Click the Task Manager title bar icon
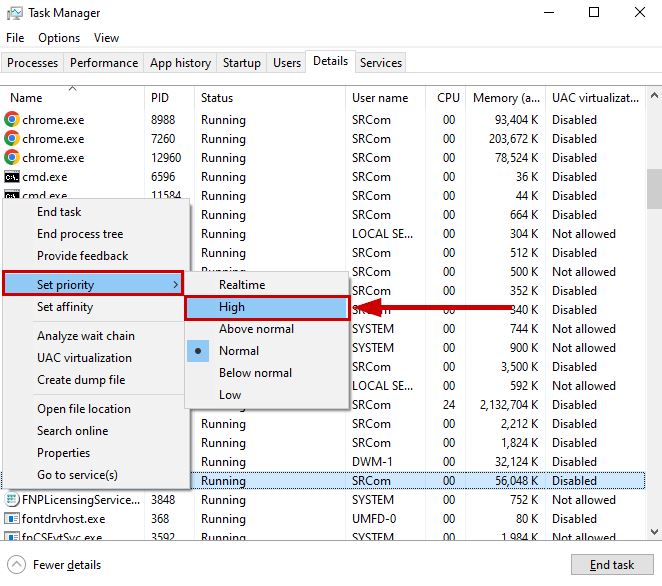This screenshot has width=662, height=586. [14, 13]
